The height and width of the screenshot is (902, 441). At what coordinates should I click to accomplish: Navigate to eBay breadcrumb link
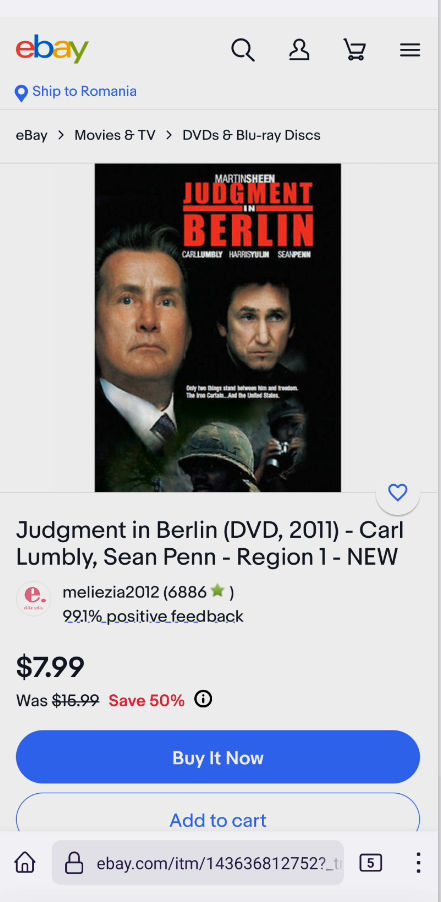point(32,135)
